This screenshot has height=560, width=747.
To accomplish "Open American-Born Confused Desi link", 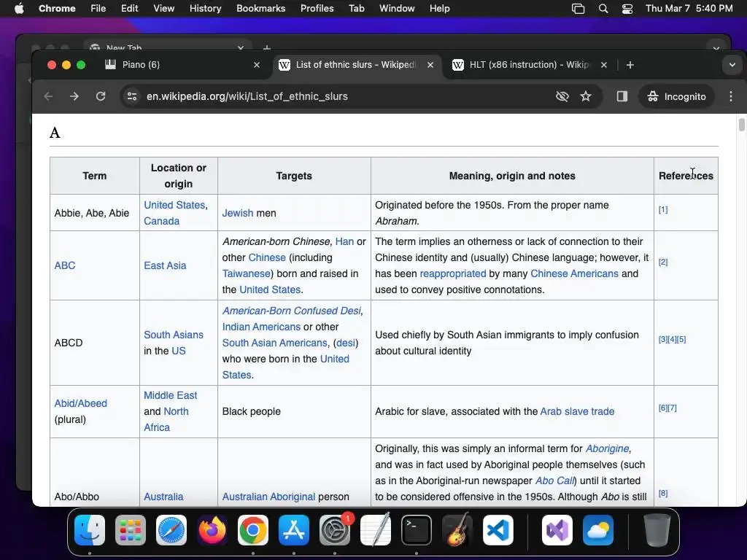I will click(x=292, y=311).
